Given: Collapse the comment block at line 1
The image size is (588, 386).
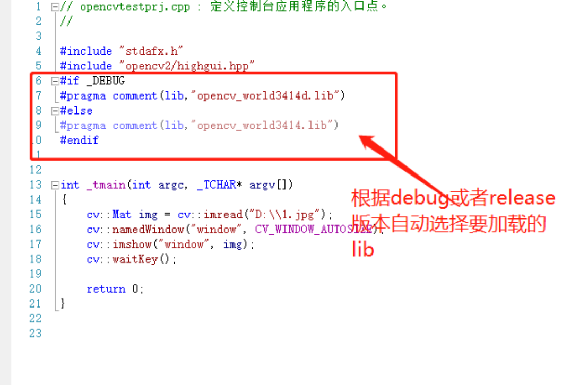Looking at the screenshot, I should tap(55, 7).
